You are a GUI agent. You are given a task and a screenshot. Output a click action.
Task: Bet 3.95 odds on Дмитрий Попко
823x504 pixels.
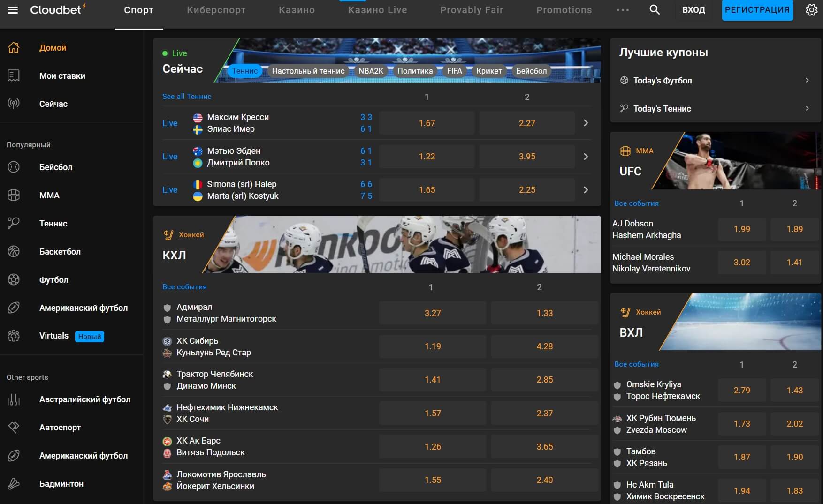[527, 157]
